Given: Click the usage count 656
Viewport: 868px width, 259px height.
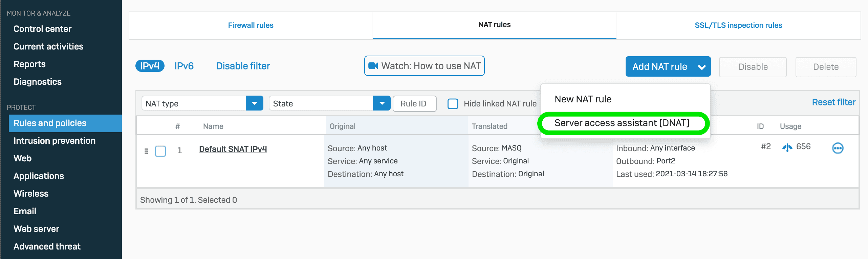Looking at the screenshot, I should [803, 146].
